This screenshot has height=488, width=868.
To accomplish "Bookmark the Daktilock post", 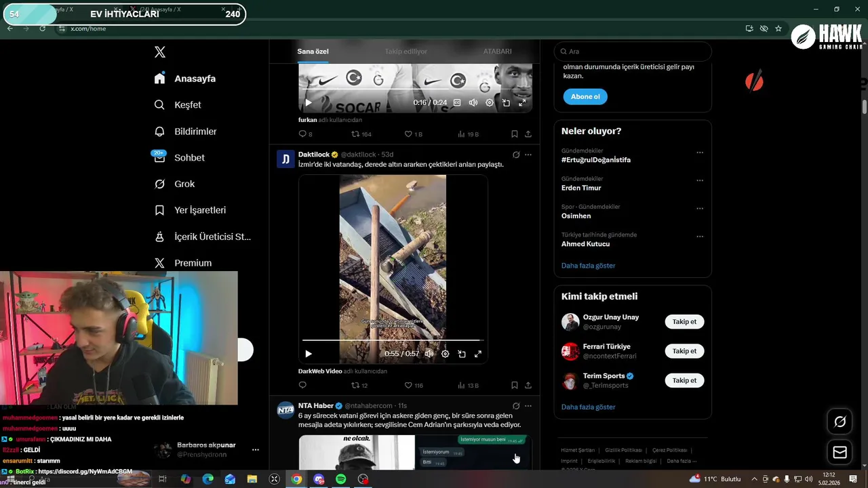I will 514,385.
